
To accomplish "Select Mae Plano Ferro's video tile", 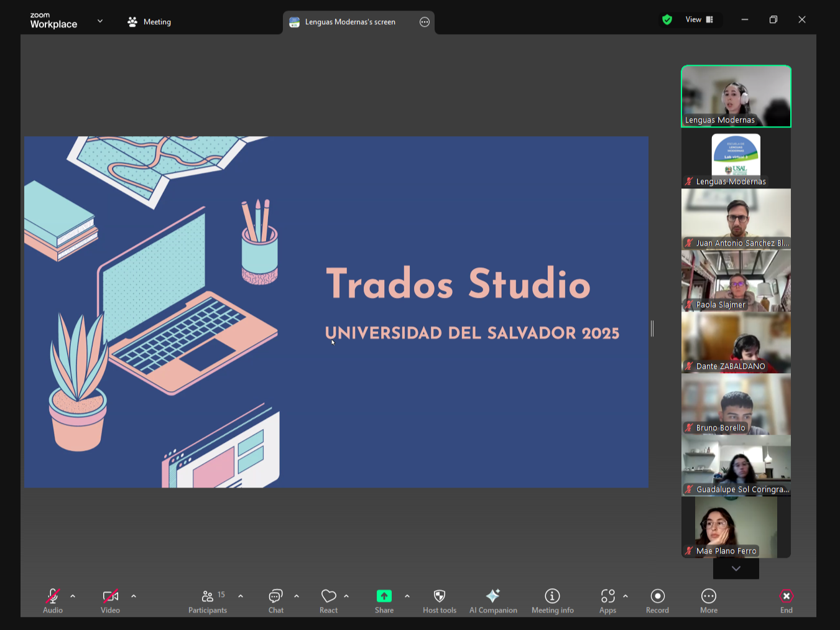I will coord(736,527).
